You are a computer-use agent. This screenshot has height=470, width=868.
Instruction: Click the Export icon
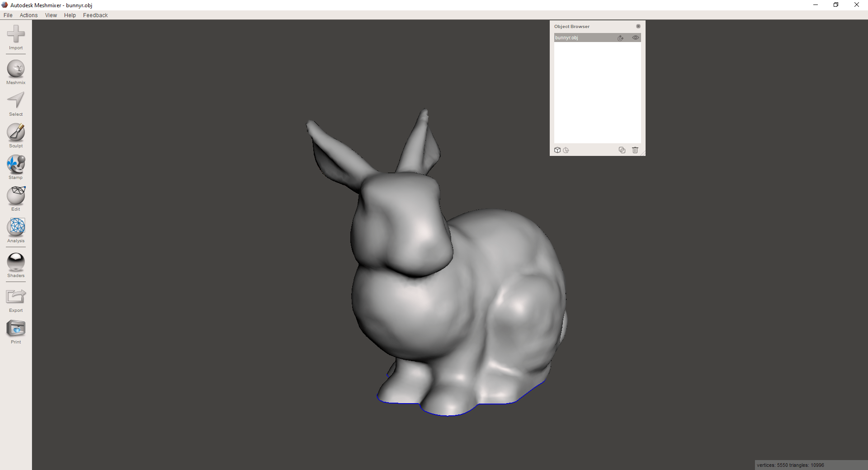tap(16, 297)
